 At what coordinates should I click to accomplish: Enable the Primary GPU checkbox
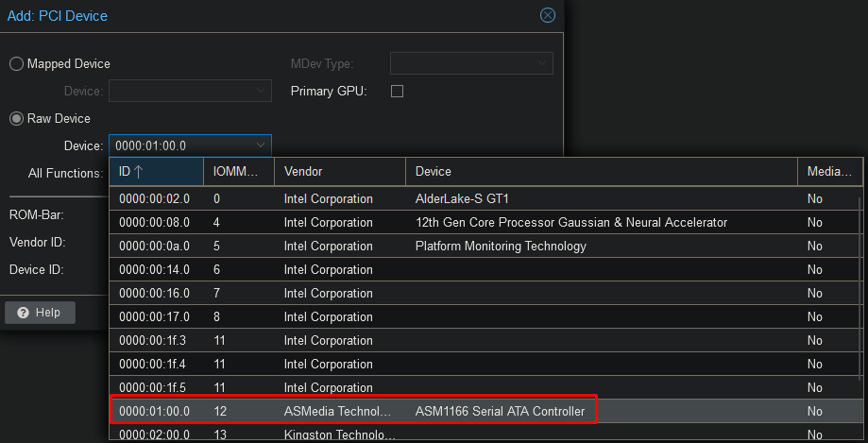[397, 92]
